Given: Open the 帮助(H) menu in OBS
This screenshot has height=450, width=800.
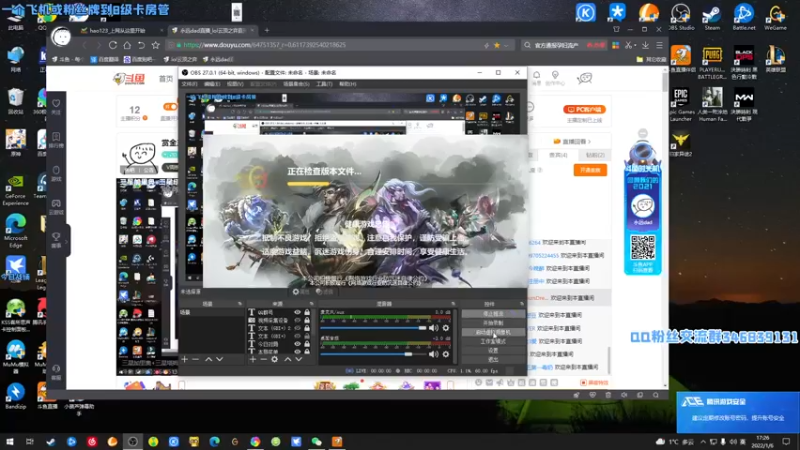Looking at the screenshot, I should coord(347,84).
